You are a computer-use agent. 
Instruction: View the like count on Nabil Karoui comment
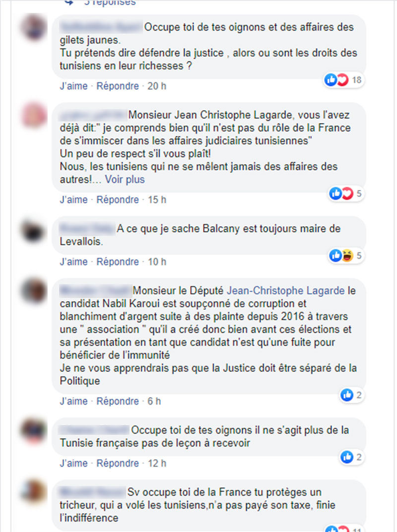[x=351, y=395]
